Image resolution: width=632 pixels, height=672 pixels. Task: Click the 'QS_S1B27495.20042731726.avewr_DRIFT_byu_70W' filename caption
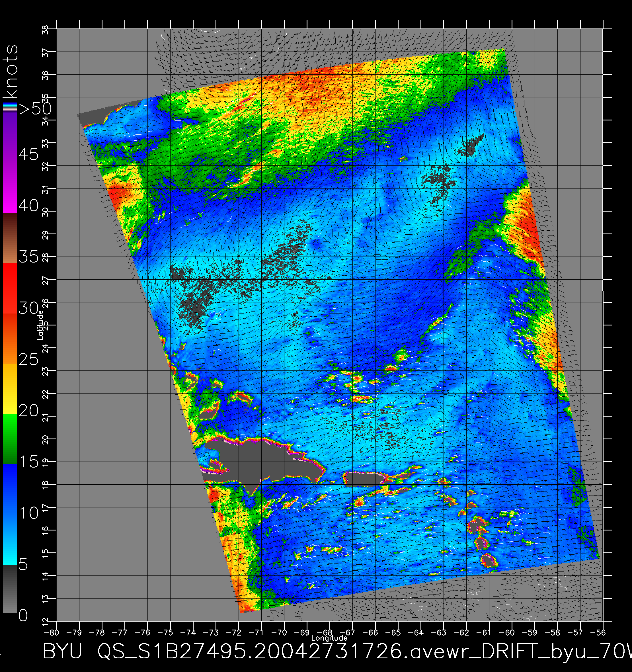pos(365,652)
